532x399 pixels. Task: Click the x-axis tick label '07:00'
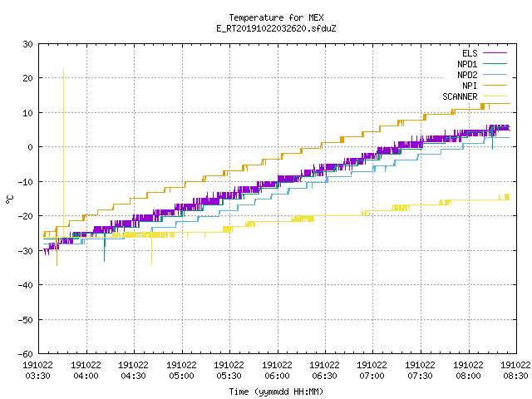pos(372,376)
